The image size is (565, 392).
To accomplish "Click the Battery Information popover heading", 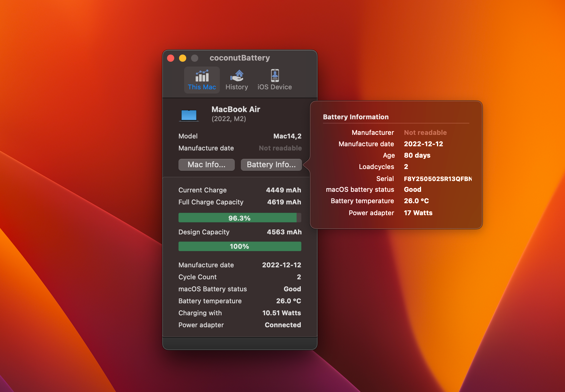I will coord(356,117).
